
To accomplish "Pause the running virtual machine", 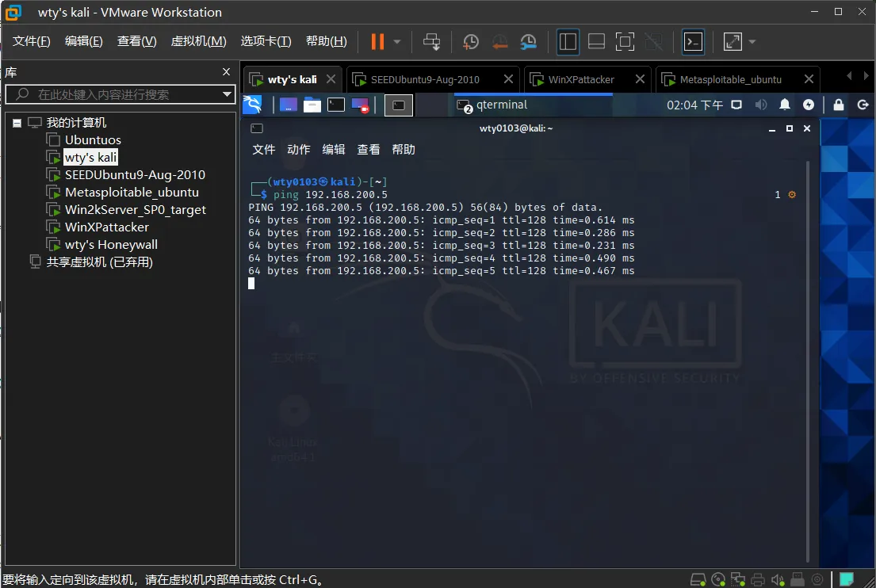I will [377, 41].
